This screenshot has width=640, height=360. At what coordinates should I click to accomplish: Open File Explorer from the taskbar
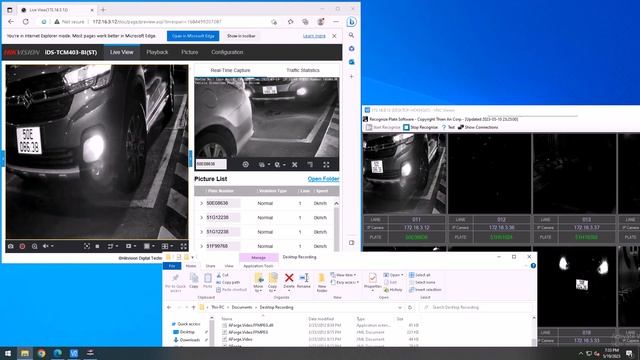(x=25, y=353)
